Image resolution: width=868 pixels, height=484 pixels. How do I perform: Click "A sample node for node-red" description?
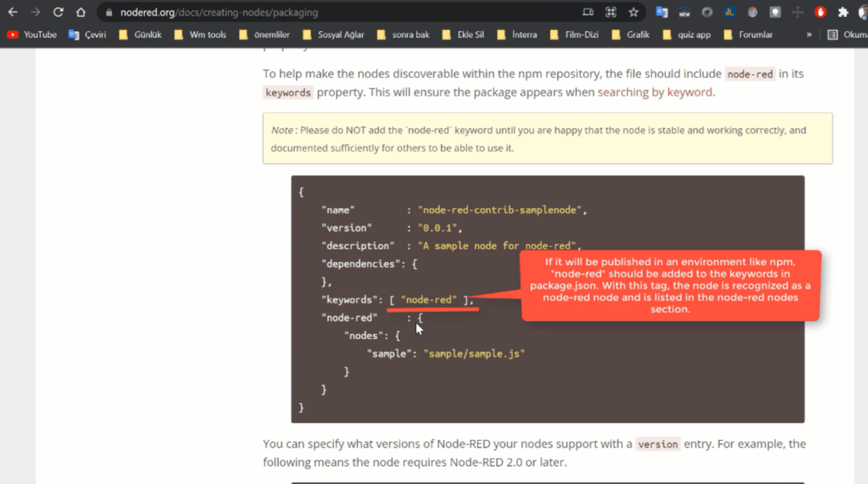pyautogui.click(x=497, y=246)
